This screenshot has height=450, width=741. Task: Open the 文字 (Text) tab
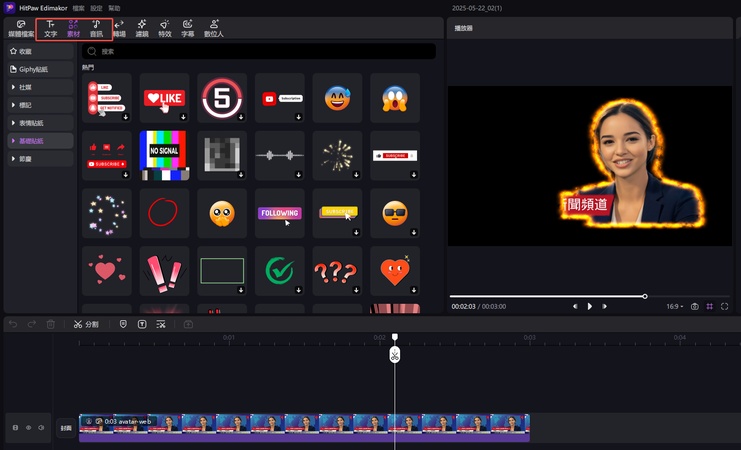(50, 28)
